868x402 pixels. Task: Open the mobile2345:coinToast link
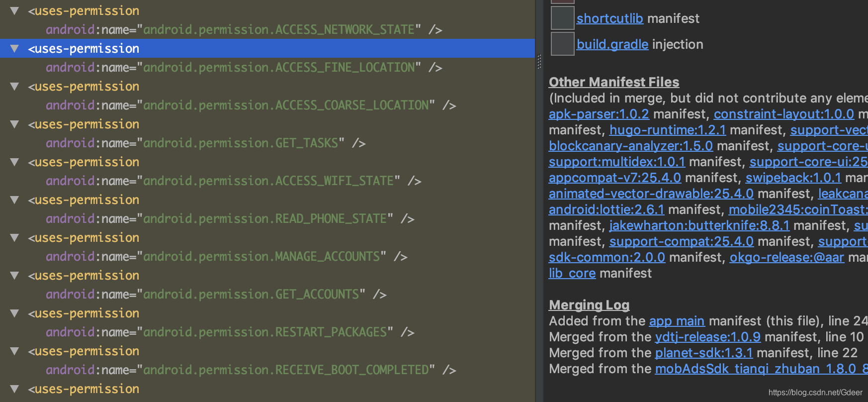click(798, 209)
